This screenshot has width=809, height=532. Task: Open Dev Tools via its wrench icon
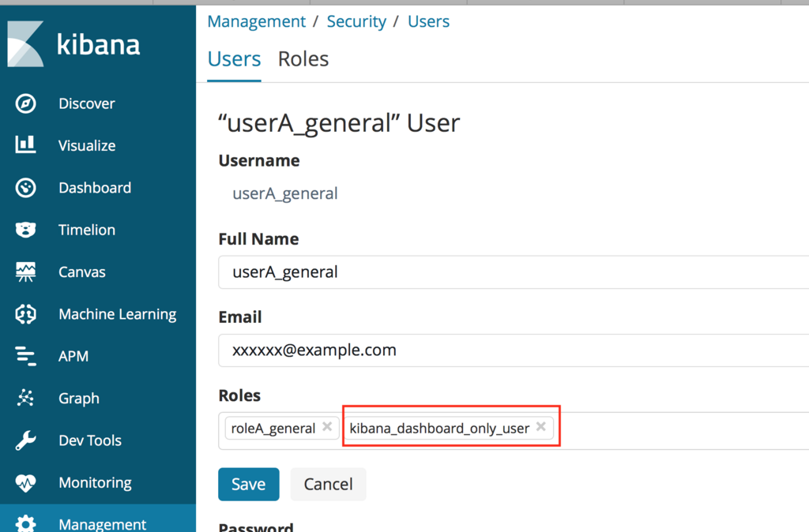pos(25,440)
